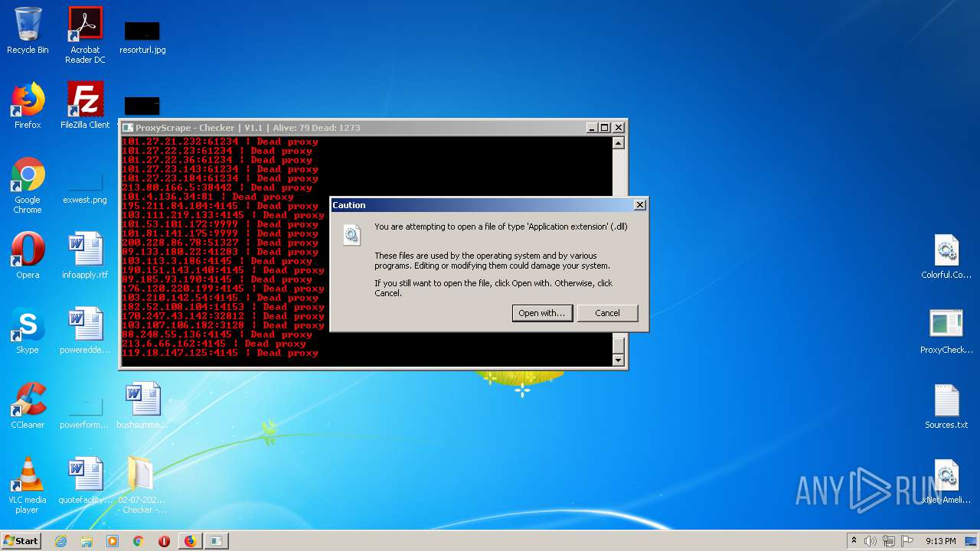Launch the Skype desktop shortcut
This screenshot has width=980, height=551.
(x=28, y=331)
